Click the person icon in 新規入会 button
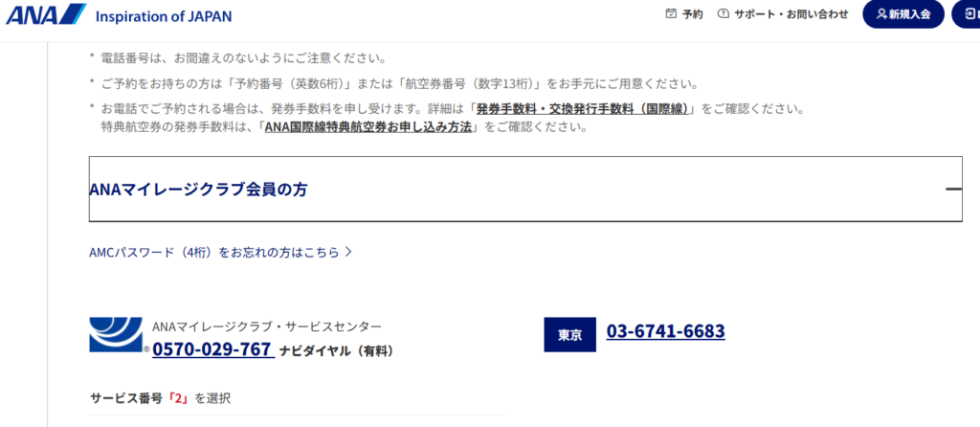Viewport: 980px width, 427px height. click(x=881, y=13)
